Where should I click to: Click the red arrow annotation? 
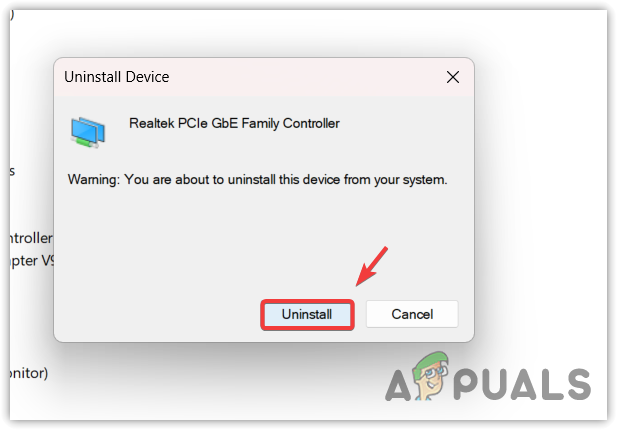tap(372, 266)
